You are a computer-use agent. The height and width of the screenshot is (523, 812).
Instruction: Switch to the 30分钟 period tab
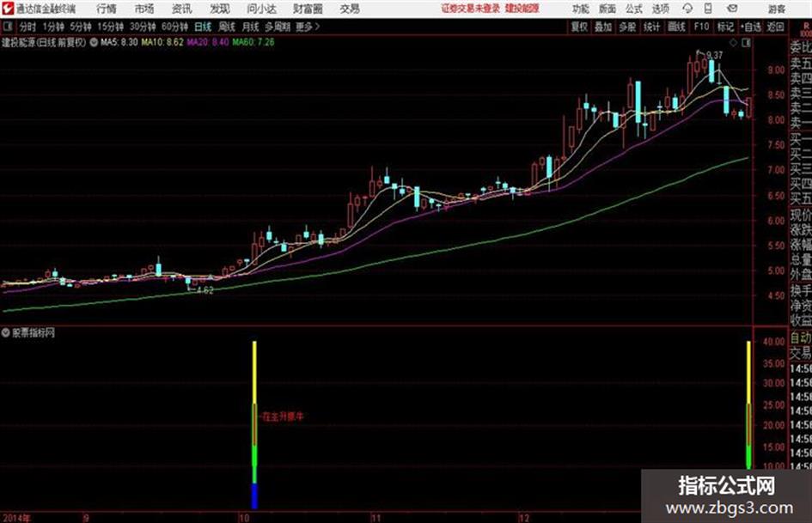point(143,27)
